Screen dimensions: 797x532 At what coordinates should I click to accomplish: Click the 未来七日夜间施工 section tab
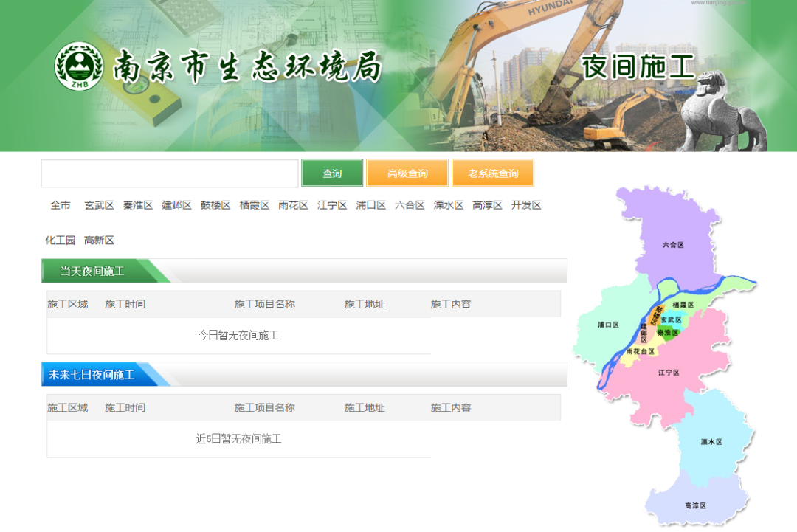(x=92, y=375)
